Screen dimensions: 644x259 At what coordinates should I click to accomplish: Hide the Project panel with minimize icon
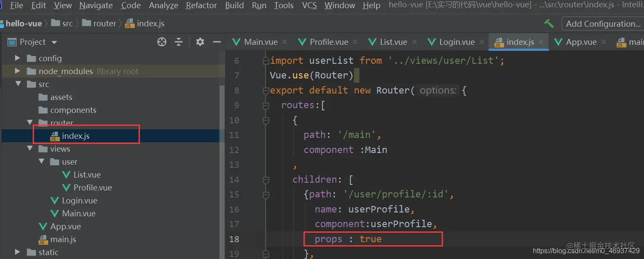(x=217, y=42)
